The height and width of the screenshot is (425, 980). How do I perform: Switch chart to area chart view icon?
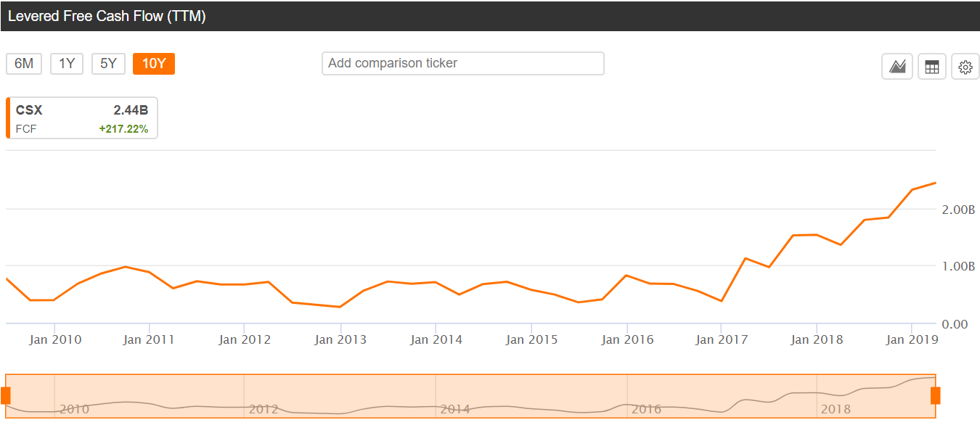[x=897, y=67]
